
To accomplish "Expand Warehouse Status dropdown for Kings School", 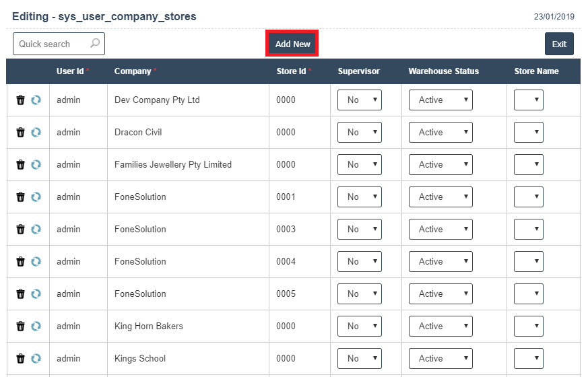I will (440, 359).
